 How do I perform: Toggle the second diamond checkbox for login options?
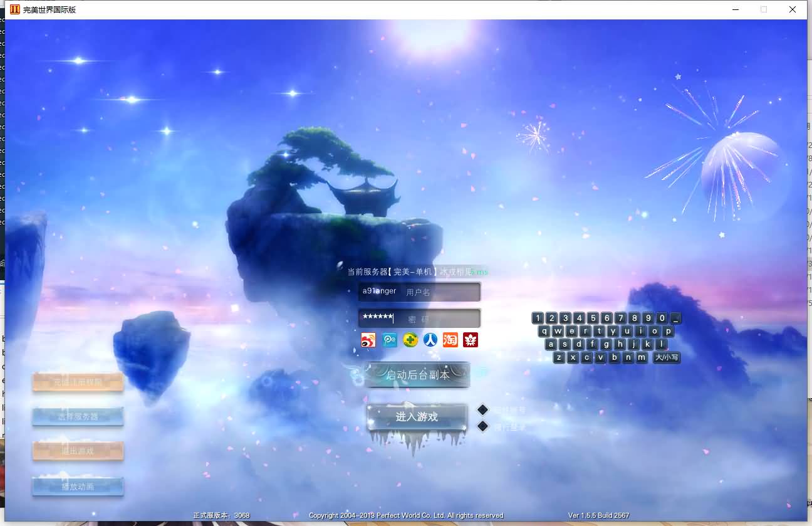[482, 426]
